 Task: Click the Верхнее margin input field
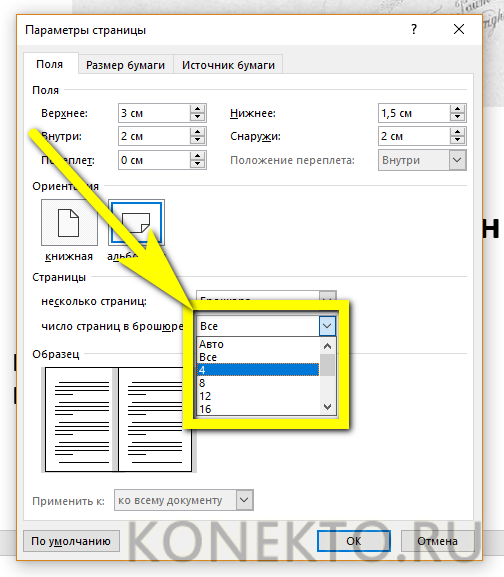click(154, 113)
